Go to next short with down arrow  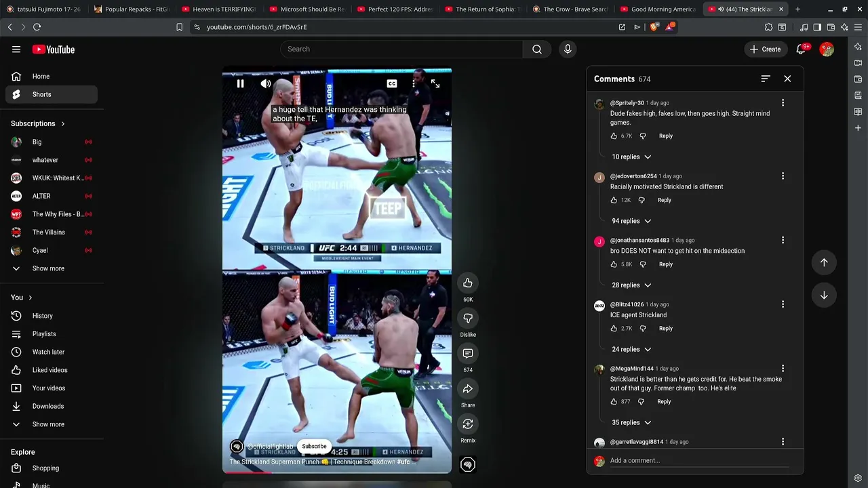(x=824, y=295)
